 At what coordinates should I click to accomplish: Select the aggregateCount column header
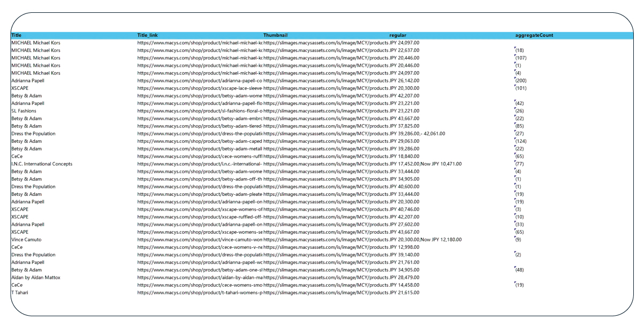[x=534, y=35]
